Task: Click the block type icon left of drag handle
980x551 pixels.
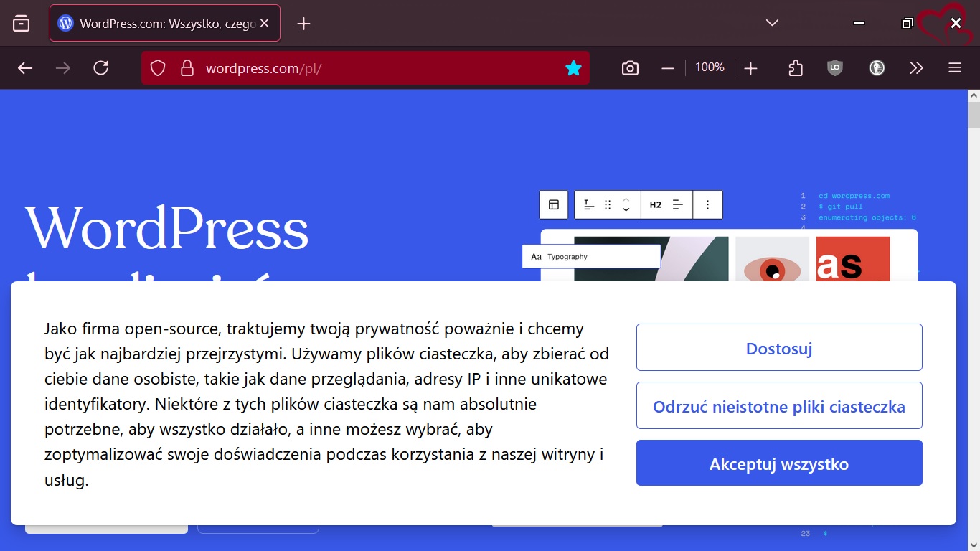Action: tap(589, 204)
